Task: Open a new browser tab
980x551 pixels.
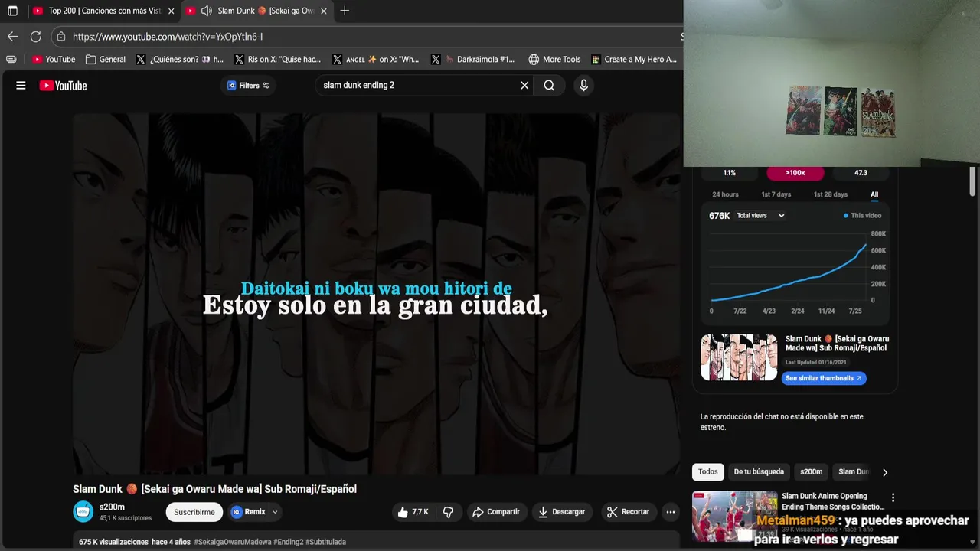Action: 345,11
